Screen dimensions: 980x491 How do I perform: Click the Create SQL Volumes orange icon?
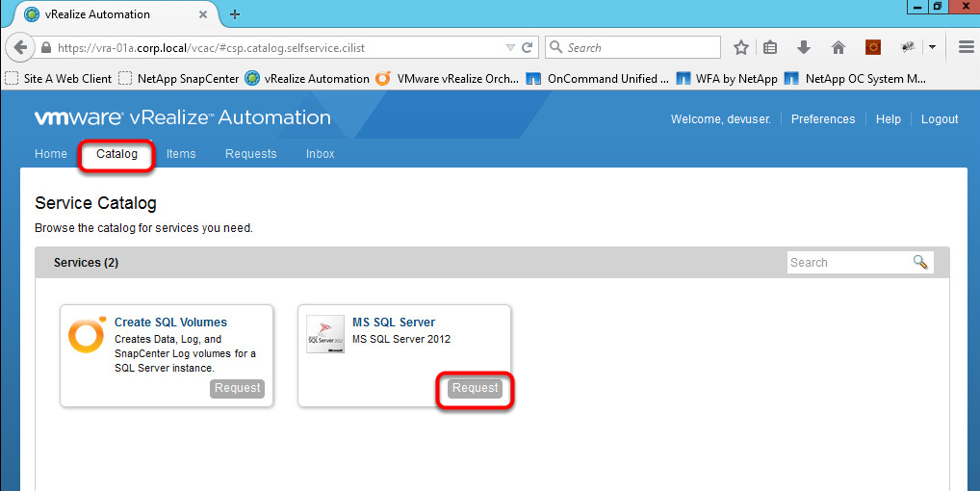[x=87, y=335]
